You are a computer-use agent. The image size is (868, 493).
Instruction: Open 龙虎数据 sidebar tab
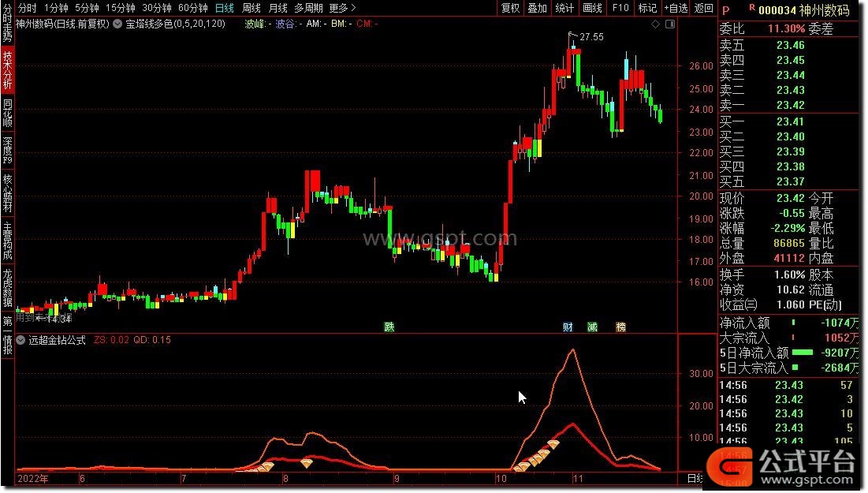[x=7, y=288]
